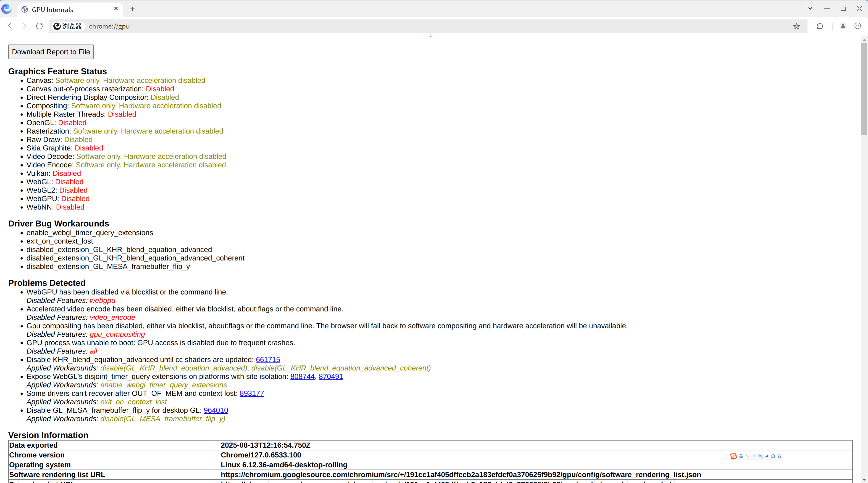Open bug link 893177

pyautogui.click(x=252, y=393)
